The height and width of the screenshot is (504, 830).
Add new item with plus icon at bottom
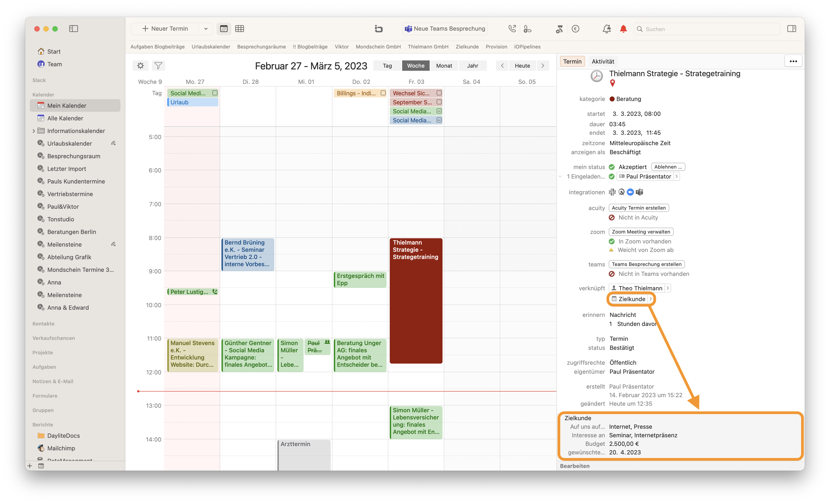pyautogui.click(x=30, y=466)
